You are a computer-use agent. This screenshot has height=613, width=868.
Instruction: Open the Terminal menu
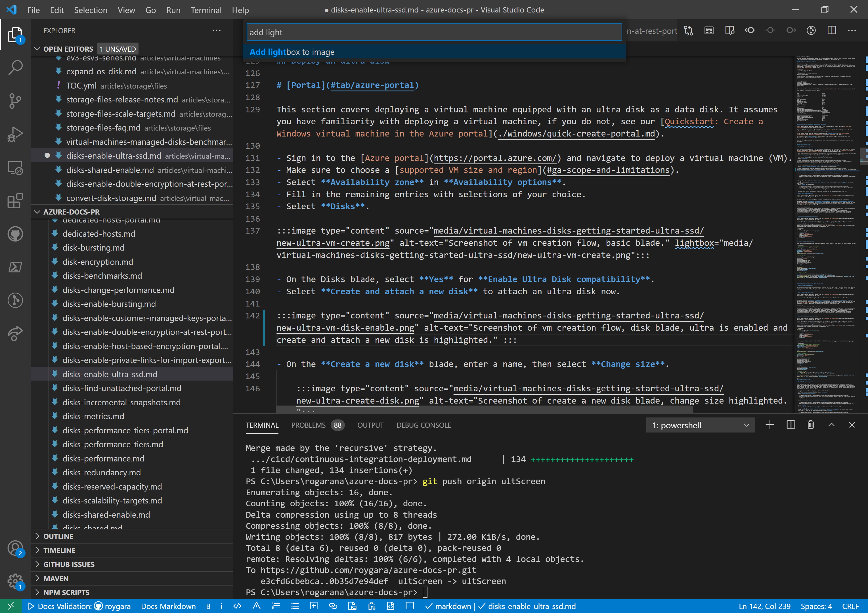(206, 10)
